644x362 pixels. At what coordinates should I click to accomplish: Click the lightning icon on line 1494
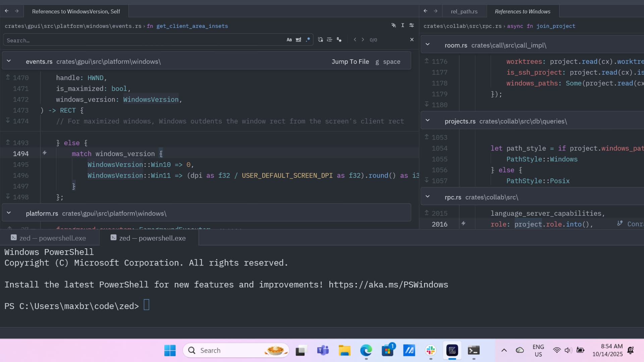(x=45, y=153)
